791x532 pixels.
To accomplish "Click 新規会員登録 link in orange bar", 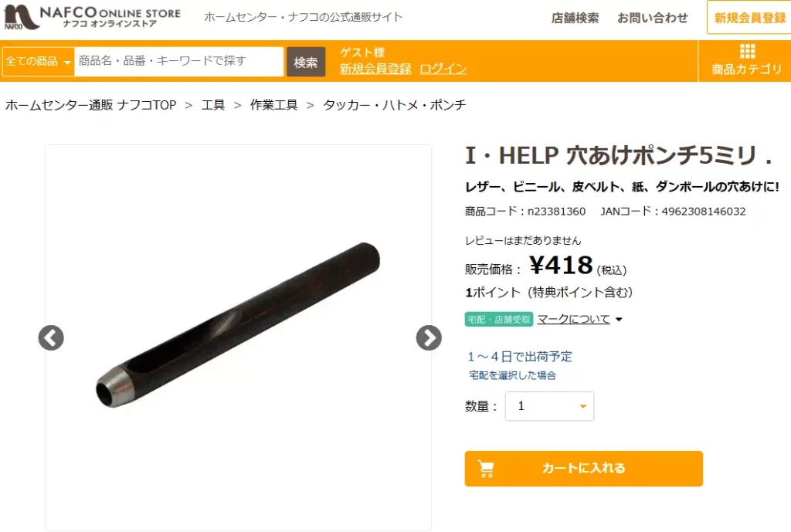I will [375, 69].
